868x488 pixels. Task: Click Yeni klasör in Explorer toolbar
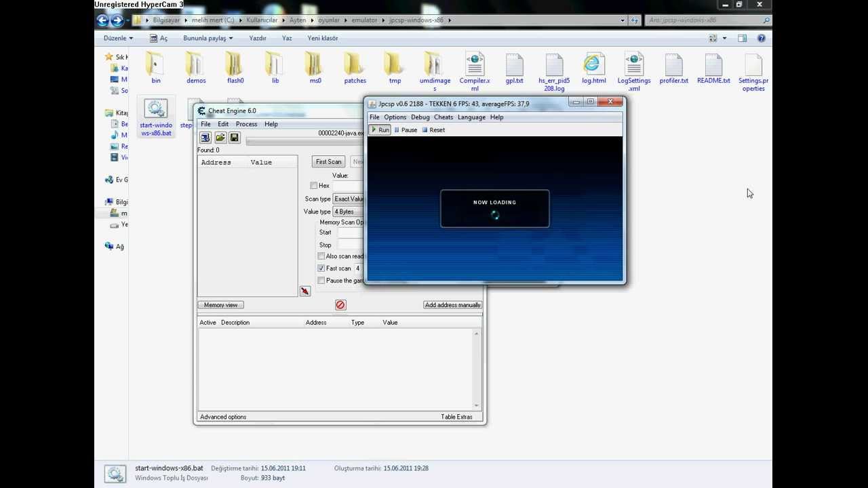[323, 38]
